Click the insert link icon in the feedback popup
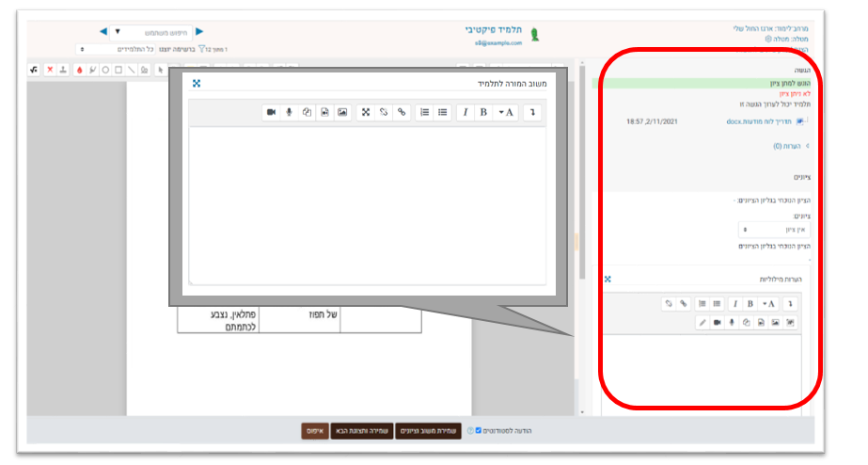The width and height of the screenshot is (868, 465). click(402, 112)
